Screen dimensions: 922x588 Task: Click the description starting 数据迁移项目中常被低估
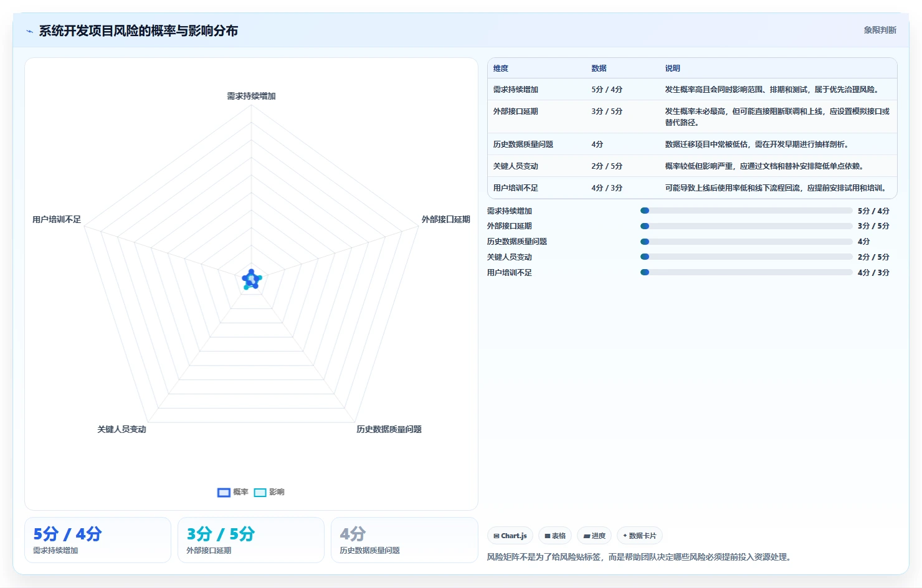point(757,145)
